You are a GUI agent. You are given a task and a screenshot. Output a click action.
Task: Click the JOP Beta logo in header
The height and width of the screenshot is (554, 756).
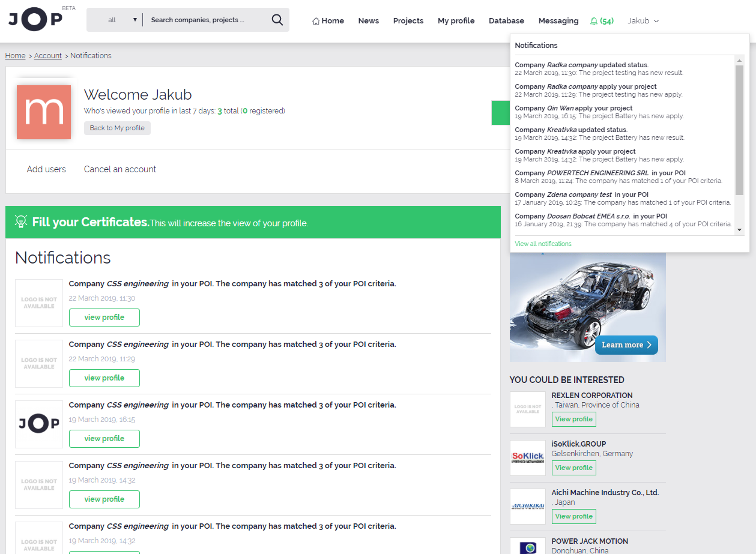coord(42,19)
